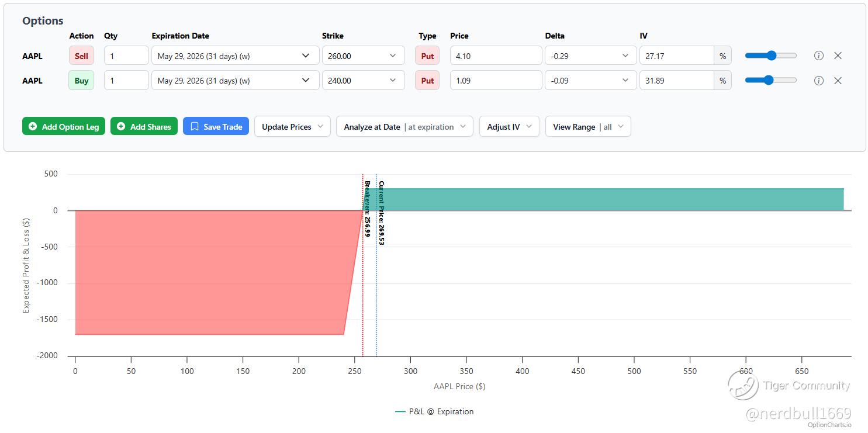The width and height of the screenshot is (868, 433).
Task: Save the trade with Save Trade button
Action: 216,127
